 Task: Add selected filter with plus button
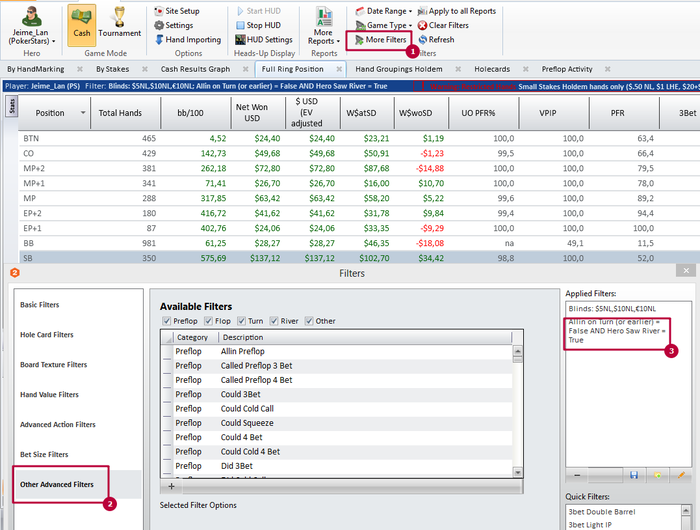coord(171,487)
